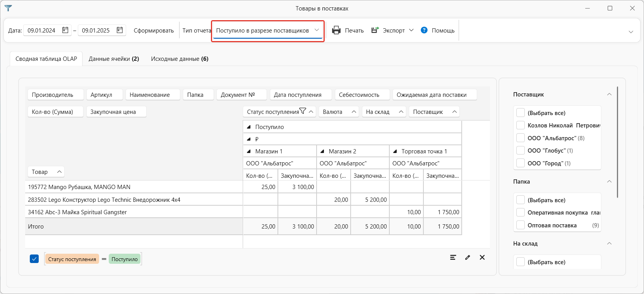
Task: Open calendar picker for end date 09.01.2025
Action: pos(120,30)
